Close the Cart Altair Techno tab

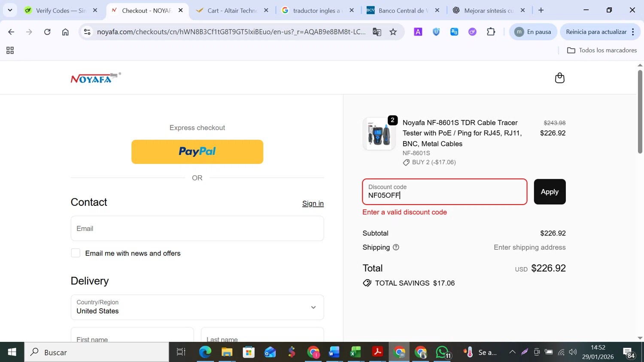[x=266, y=10]
